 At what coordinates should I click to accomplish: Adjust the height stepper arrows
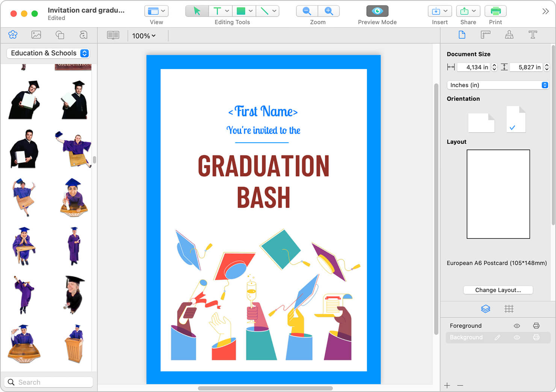click(547, 67)
